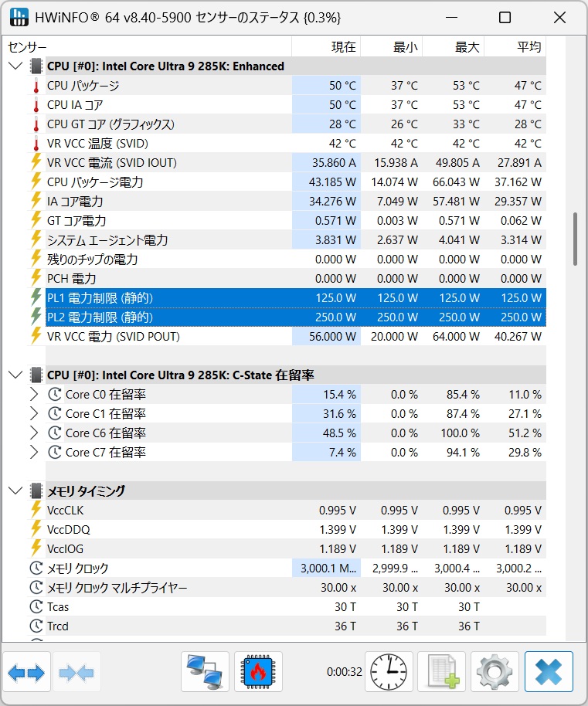Image resolution: width=588 pixels, height=706 pixels.
Task: Click the burning CPU chip icon
Action: tap(259, 671)
